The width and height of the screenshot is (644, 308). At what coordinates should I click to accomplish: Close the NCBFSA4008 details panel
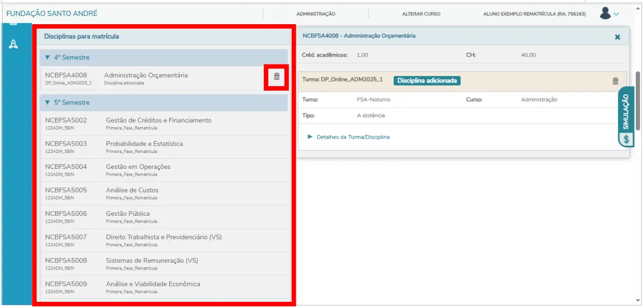(x=617, y=37)
